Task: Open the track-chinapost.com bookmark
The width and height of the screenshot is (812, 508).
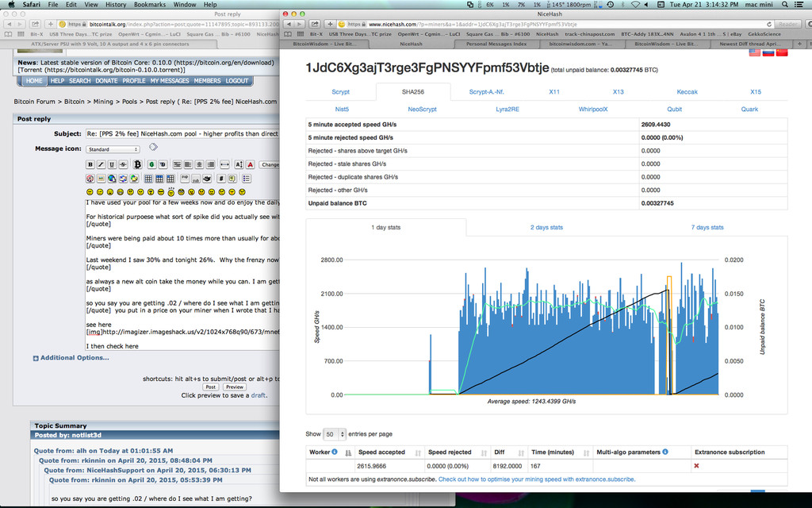Action: coord(589,34)
